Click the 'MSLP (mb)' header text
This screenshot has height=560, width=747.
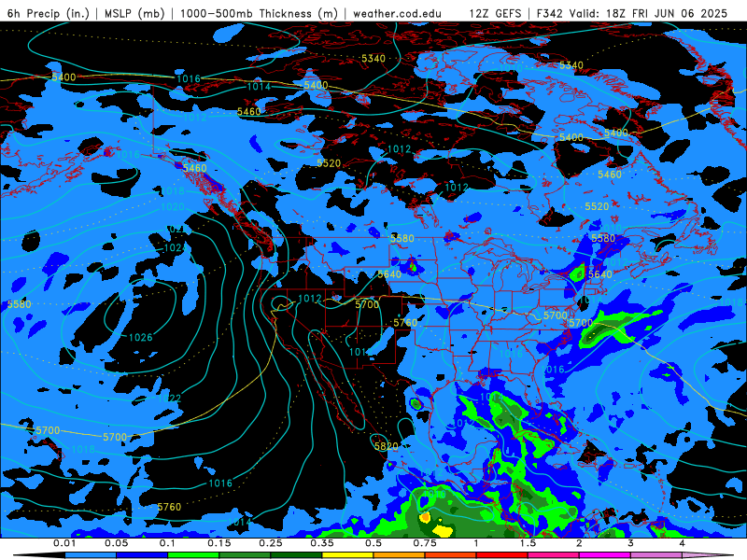pyautogui.click(x=134, y=13)
